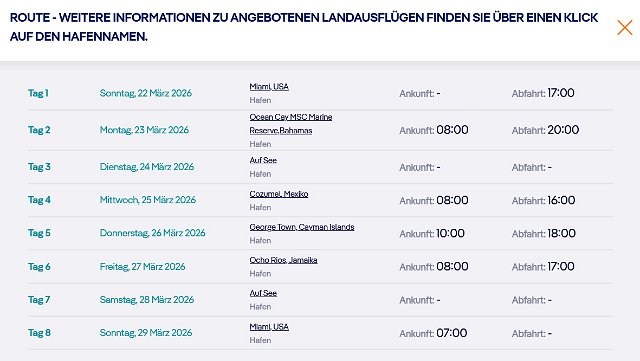Click the Tag 1 row label

pos(38,93)
